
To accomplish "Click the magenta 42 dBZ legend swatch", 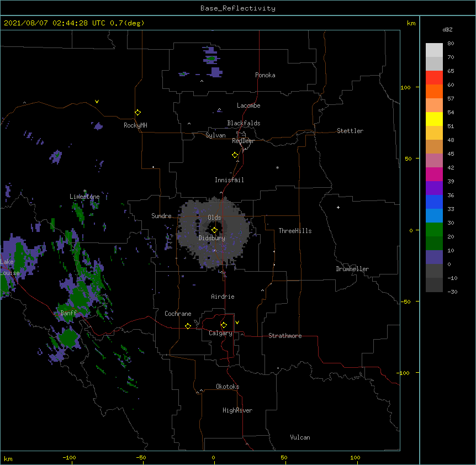I will 434,174.
